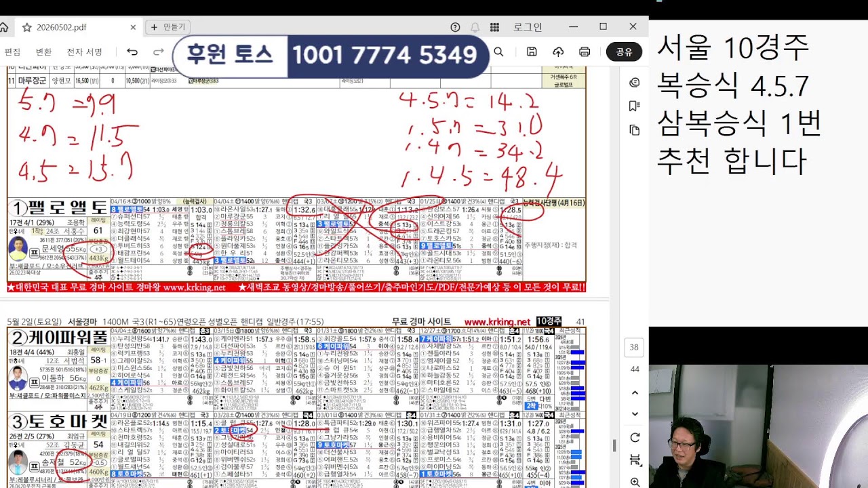Minimize the Acrobat window

click(574, 27)
